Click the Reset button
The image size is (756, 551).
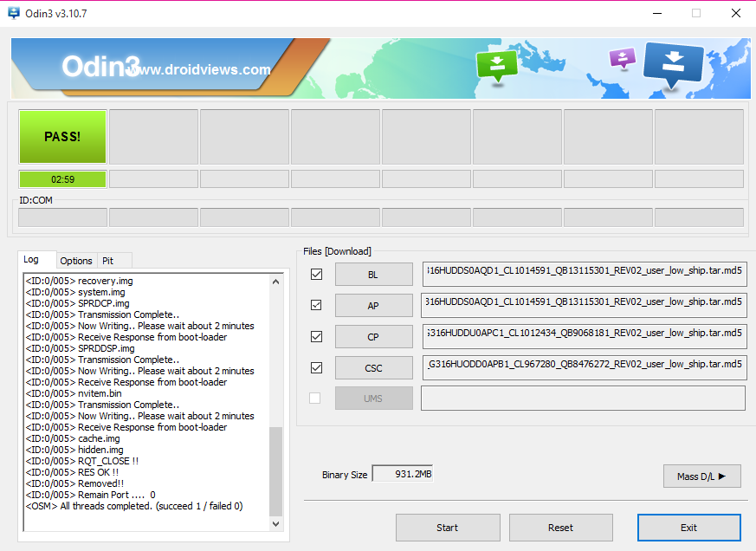561,528
